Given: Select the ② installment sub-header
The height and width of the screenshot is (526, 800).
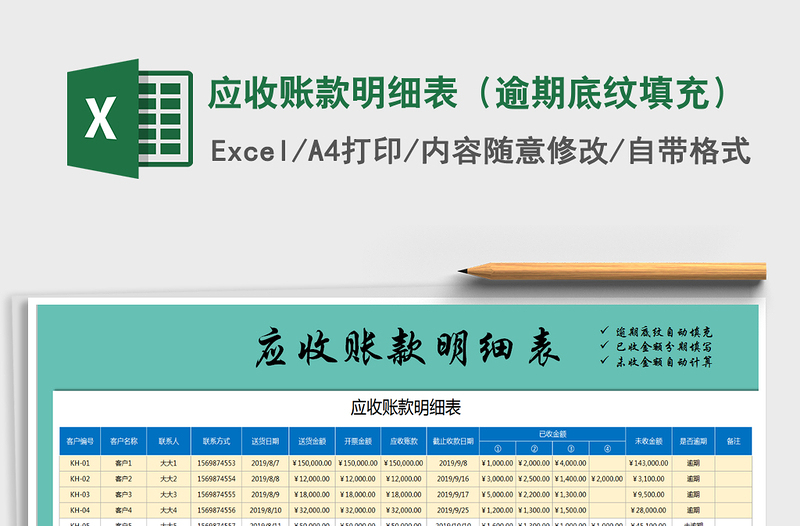Looking at the screenshot, I should tap(534, 449).
